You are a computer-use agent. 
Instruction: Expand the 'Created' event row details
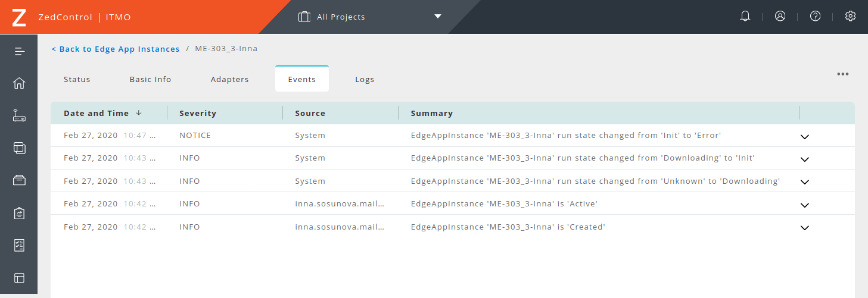(804, 228)
